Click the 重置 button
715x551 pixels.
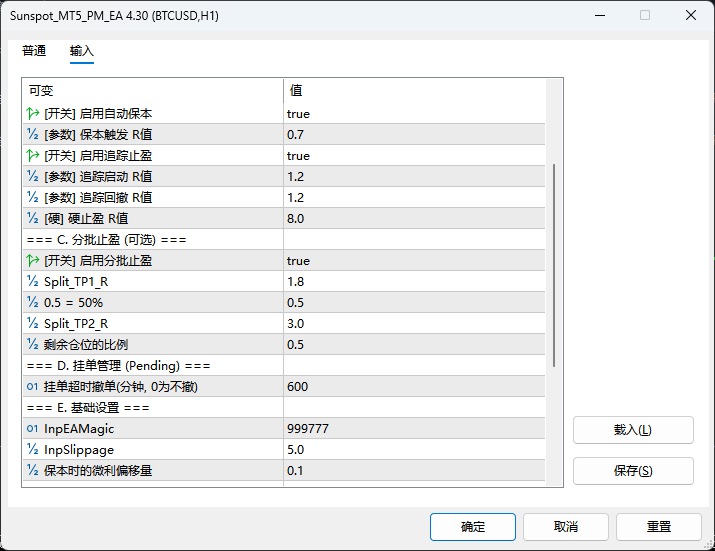coord(659,527)
